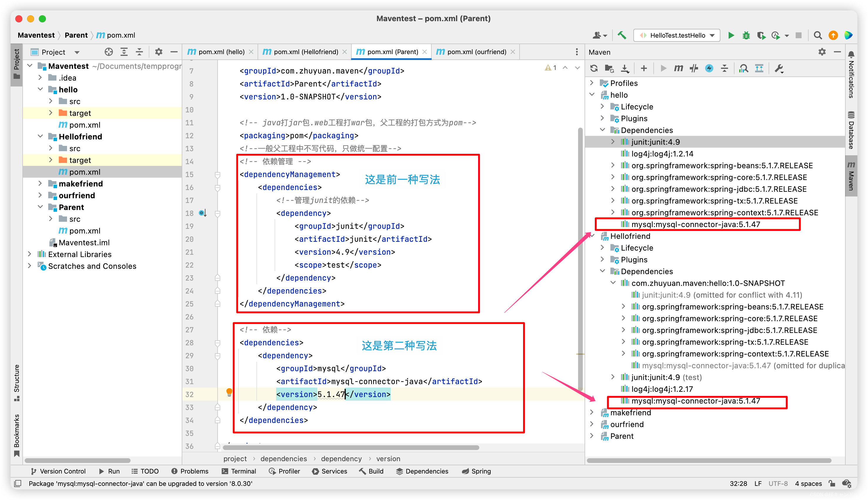Image resolution: width=868 pixels, height=500 pixels.
Task: Collapse the hello module in Project tree
Action: 40,89
